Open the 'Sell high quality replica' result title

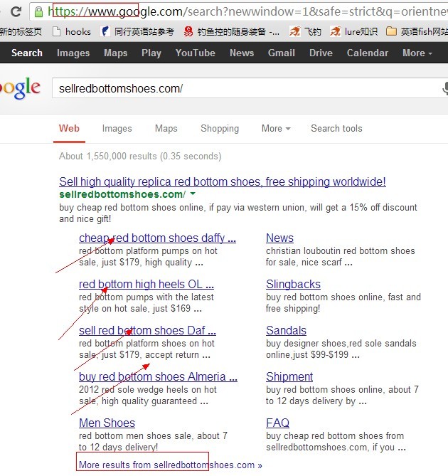[223, 182]
